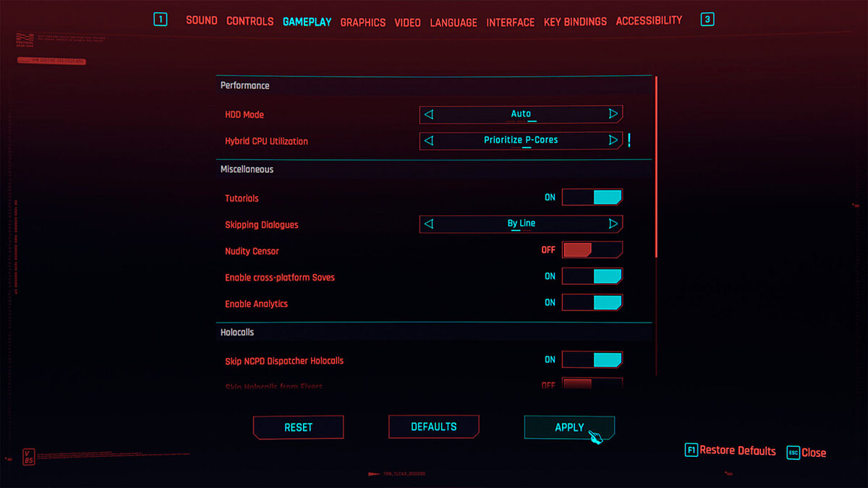The width and height of the screenshot is (868, 488).
Task: Click the next-tab key hint 3 icon
Action: pos(707,20)
